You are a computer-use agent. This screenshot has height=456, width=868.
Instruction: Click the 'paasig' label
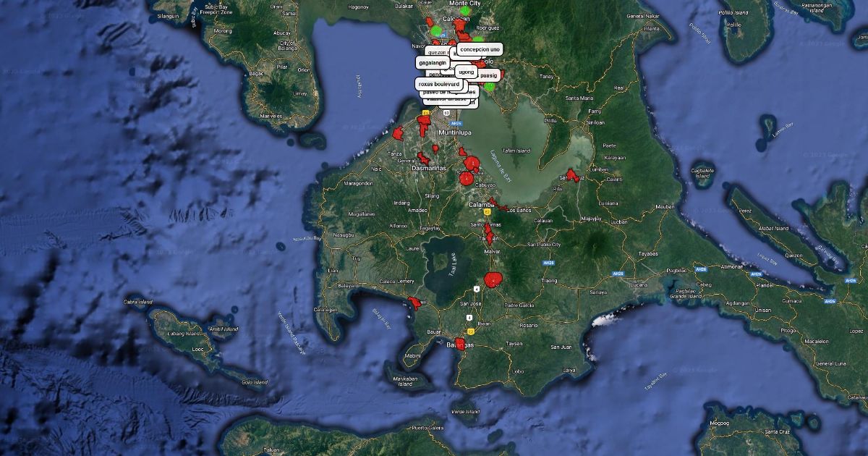coord(488,75)
